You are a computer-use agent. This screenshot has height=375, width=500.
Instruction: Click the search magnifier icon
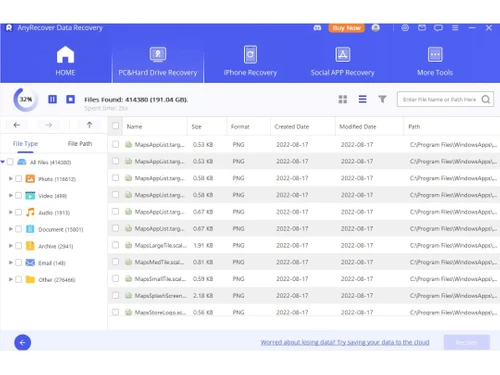click(486, 99)
